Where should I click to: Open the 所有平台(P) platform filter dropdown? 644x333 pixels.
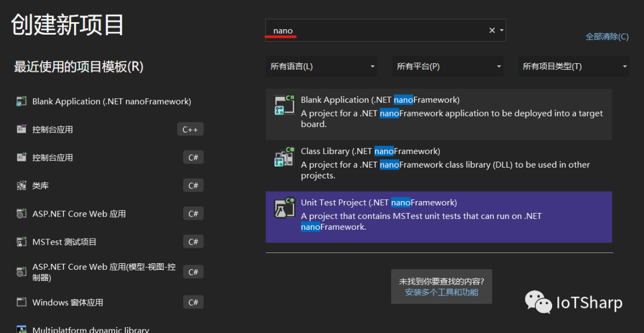(448, 67)
